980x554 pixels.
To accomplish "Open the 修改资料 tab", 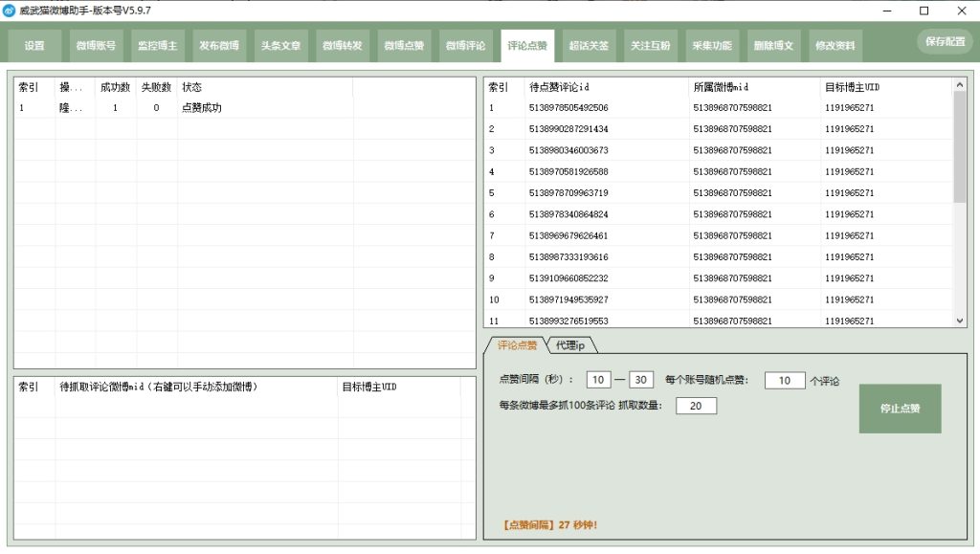I will click(835, 46).
